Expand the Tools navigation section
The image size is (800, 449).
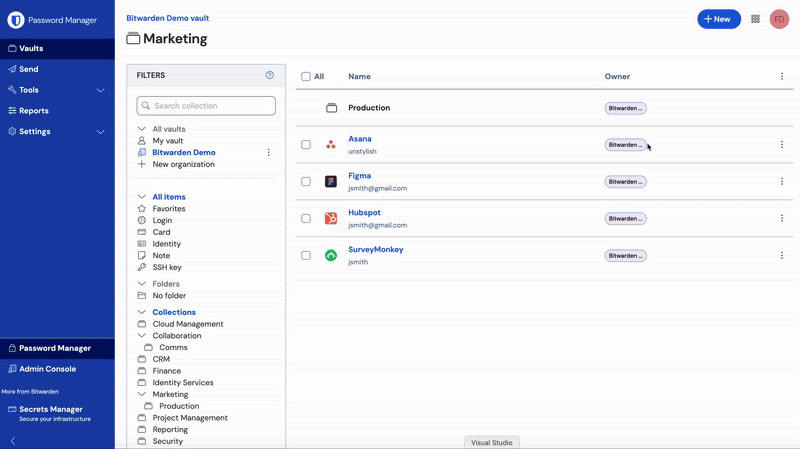tap(100, 90)
